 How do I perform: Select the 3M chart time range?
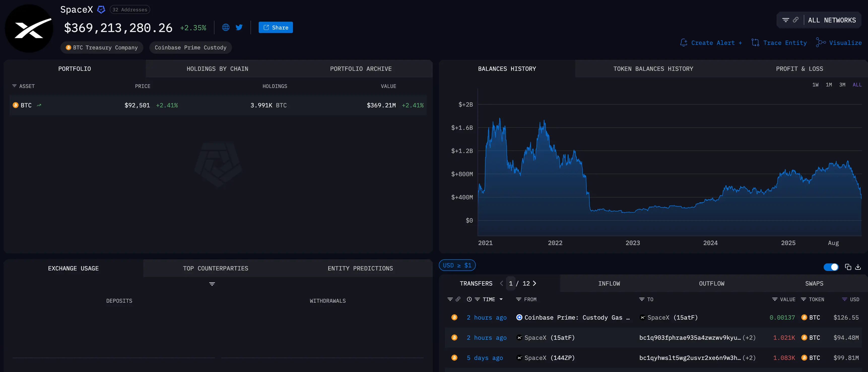842,85
